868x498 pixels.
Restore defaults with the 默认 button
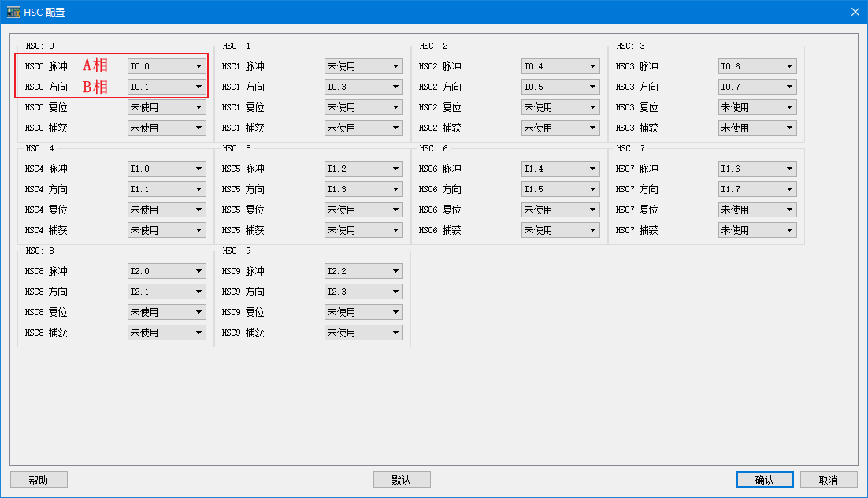coord(402,480)
